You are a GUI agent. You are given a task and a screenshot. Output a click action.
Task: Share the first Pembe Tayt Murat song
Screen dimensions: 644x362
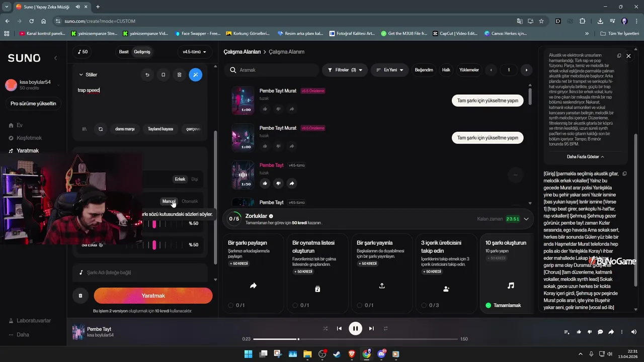(x=292, y=109)
